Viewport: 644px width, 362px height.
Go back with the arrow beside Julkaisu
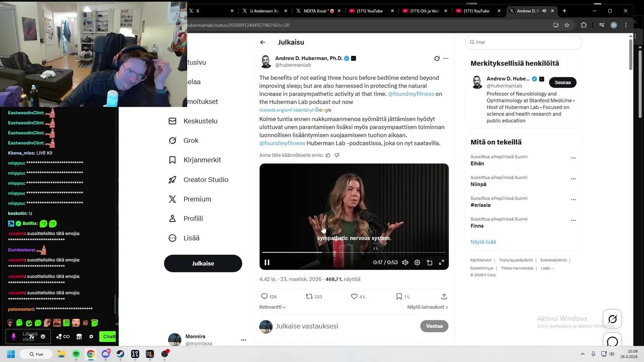(263, 42)
